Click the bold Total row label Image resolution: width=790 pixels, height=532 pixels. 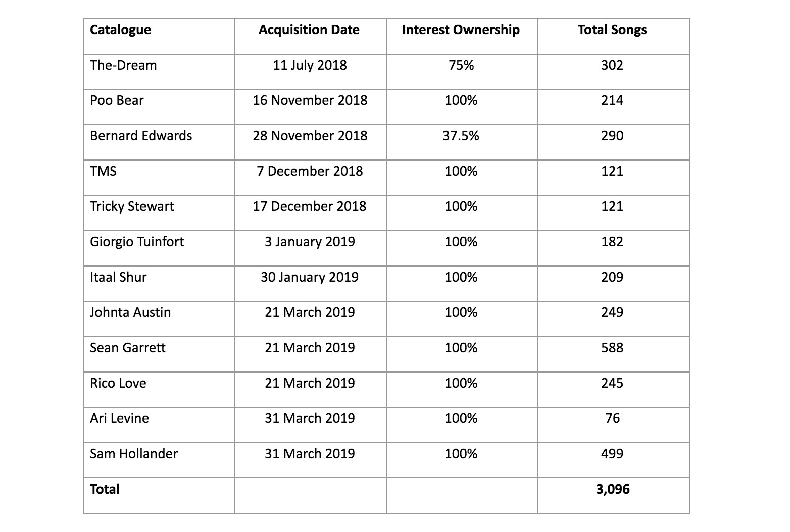pos(105,489)
